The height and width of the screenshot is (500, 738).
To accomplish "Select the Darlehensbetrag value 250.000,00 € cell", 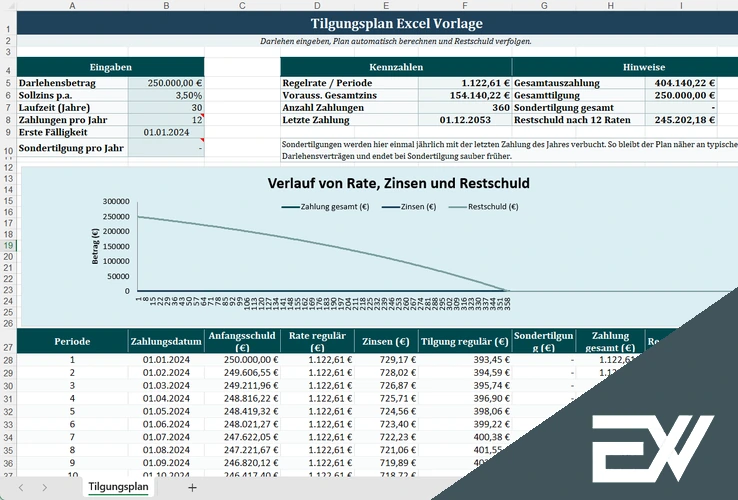I will click(166, 83).
